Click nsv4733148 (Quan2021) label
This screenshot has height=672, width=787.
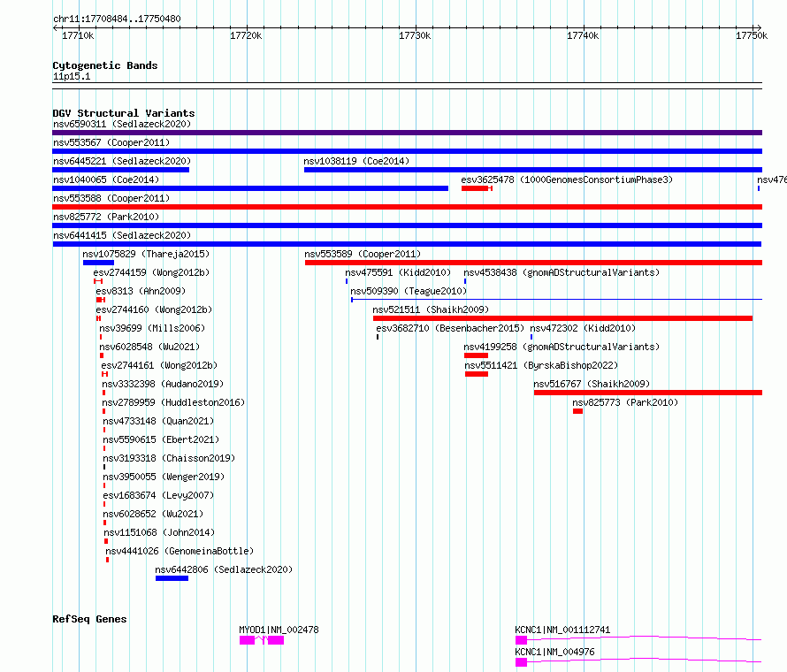[x=158, y=421]
